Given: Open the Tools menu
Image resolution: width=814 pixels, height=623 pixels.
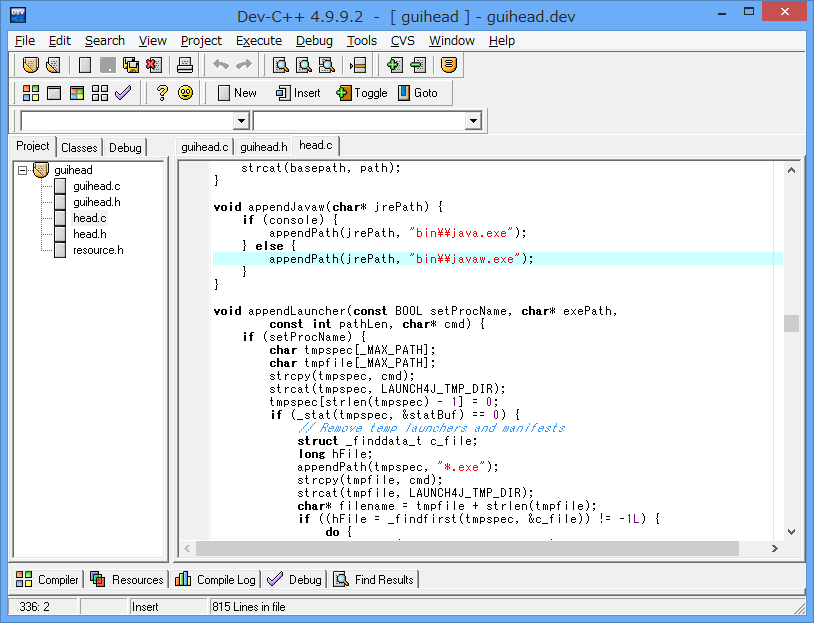Looking at the screenshot, I should 362,40.
